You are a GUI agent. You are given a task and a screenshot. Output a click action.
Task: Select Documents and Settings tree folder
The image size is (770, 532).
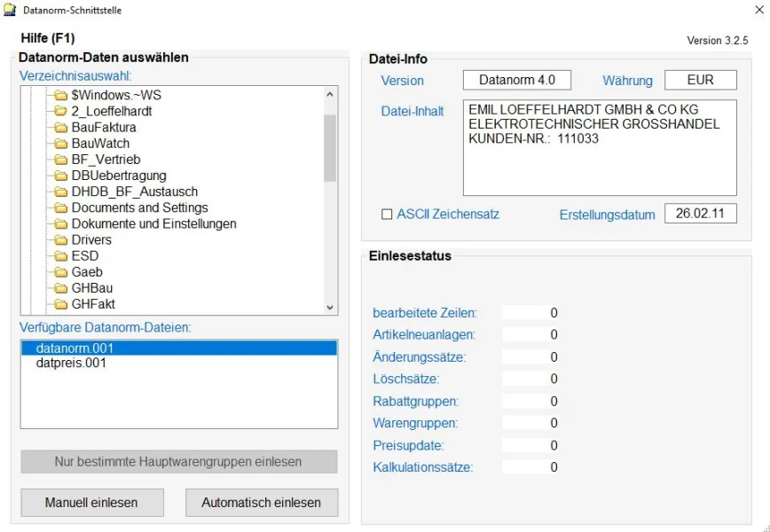point(139,207)
